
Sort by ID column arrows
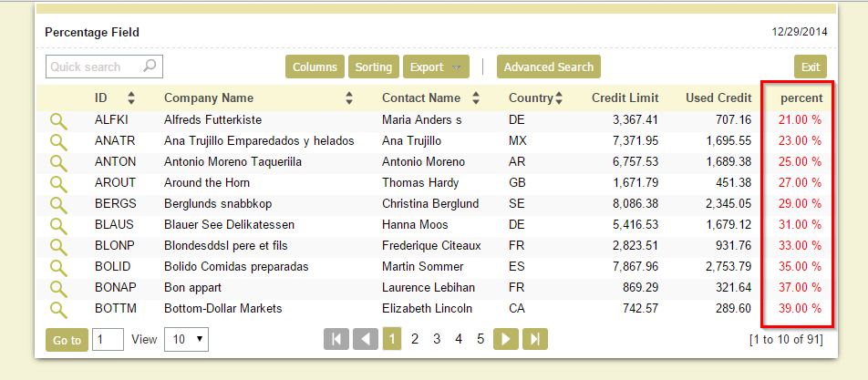131,98
